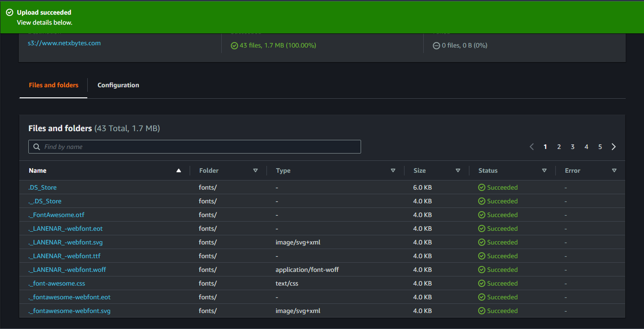Sort by the Error column arrow

click(614, 170)
